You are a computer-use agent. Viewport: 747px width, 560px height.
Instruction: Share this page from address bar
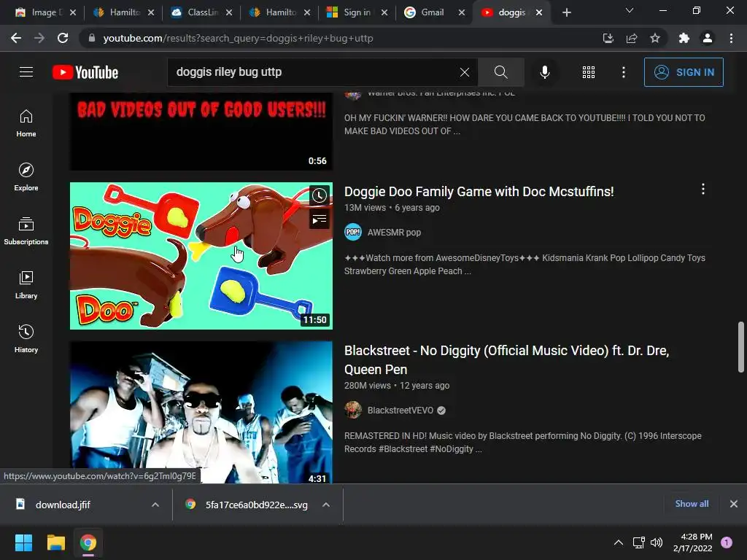pyautogui.click(x=632, y=38)
